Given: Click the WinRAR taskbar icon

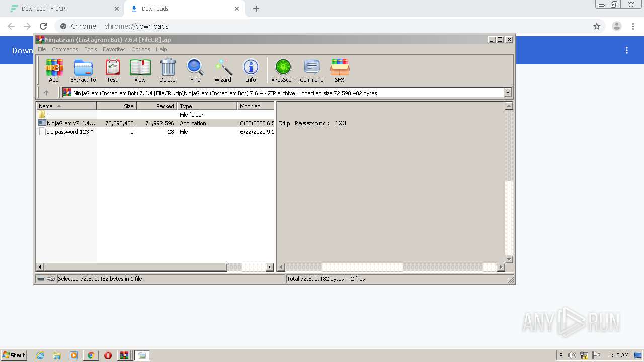Looking at the screenshot, I should 124,355.
